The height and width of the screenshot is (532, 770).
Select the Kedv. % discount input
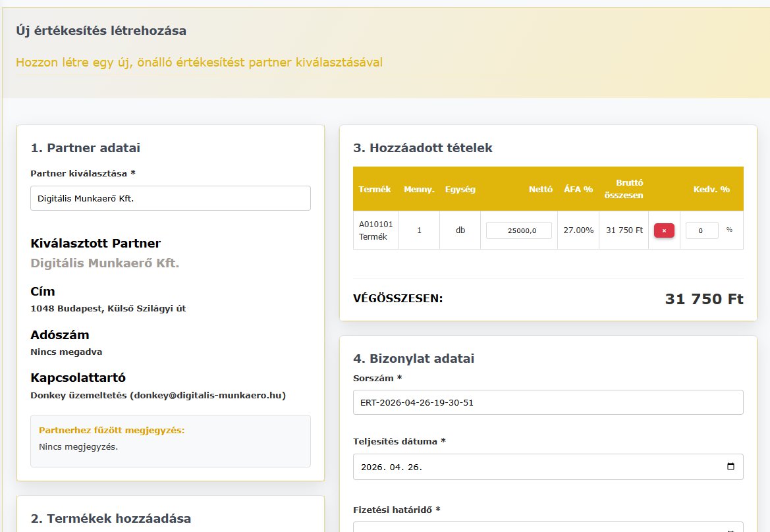pyautogui.click(x=701, y=230)
